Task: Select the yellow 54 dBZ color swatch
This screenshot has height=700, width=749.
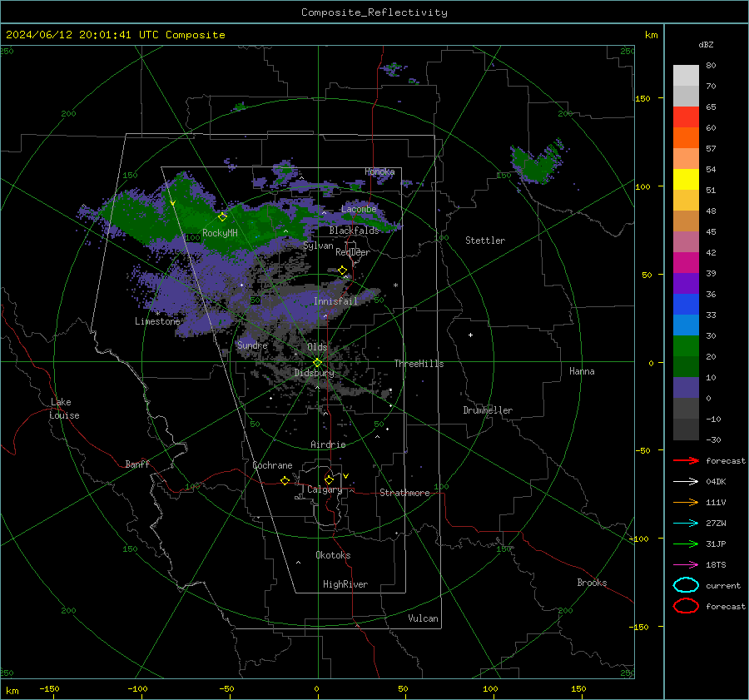Action: (x=686, y=179)
